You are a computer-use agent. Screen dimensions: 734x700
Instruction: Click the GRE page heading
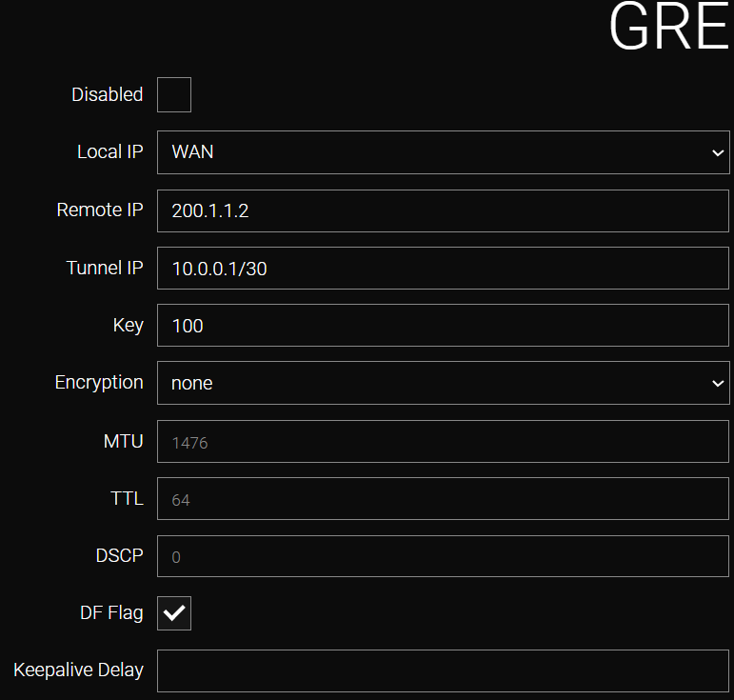point(669,28)
